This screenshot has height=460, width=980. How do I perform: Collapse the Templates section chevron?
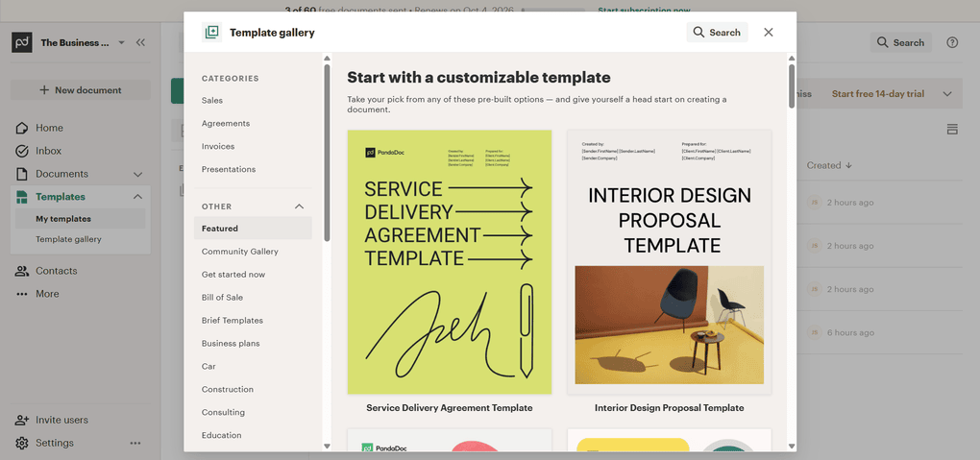click(138, 197)
